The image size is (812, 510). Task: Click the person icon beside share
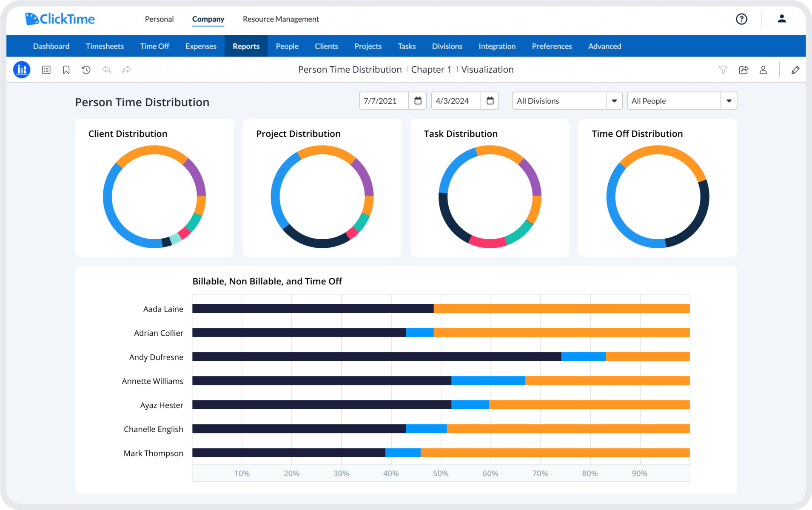point(763,70)
